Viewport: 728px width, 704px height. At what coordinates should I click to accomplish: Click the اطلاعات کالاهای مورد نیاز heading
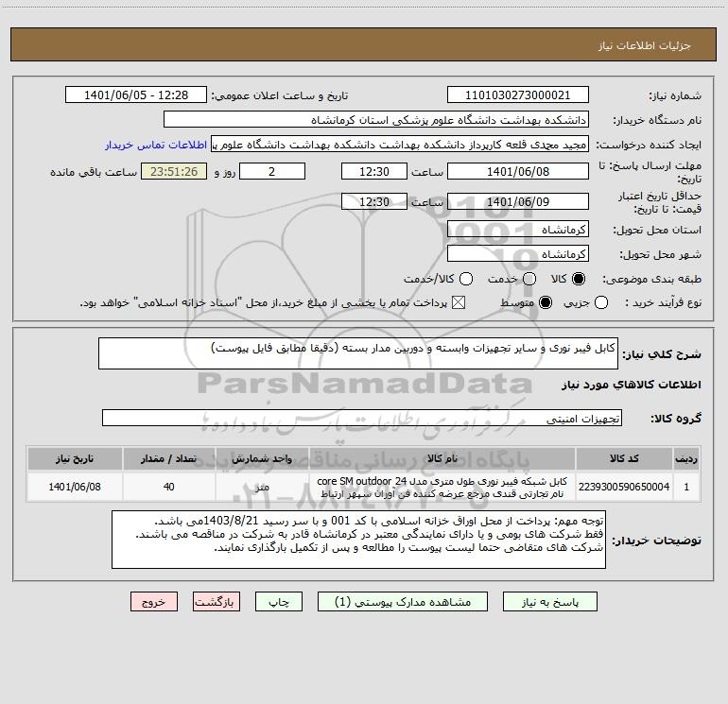point(632,385)
